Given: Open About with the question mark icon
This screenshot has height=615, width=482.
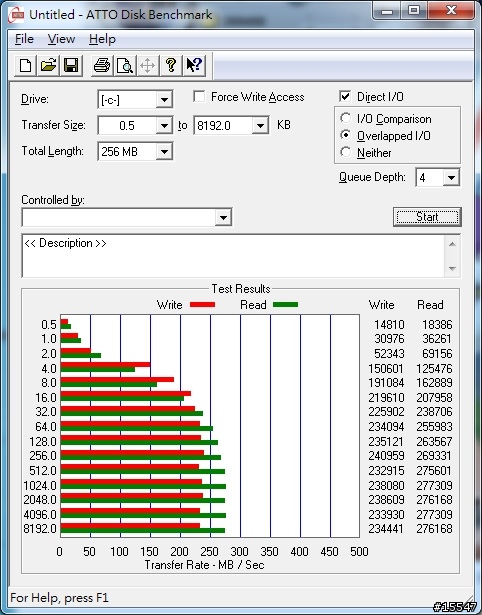Looking at the screenshot, I should point(171,65).
